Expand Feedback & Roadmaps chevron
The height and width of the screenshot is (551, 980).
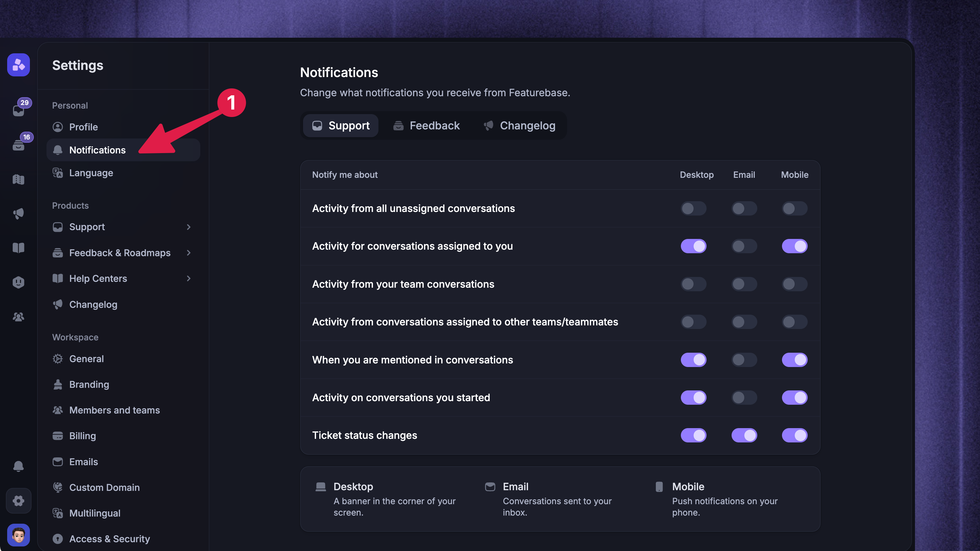tap(189, 253)
